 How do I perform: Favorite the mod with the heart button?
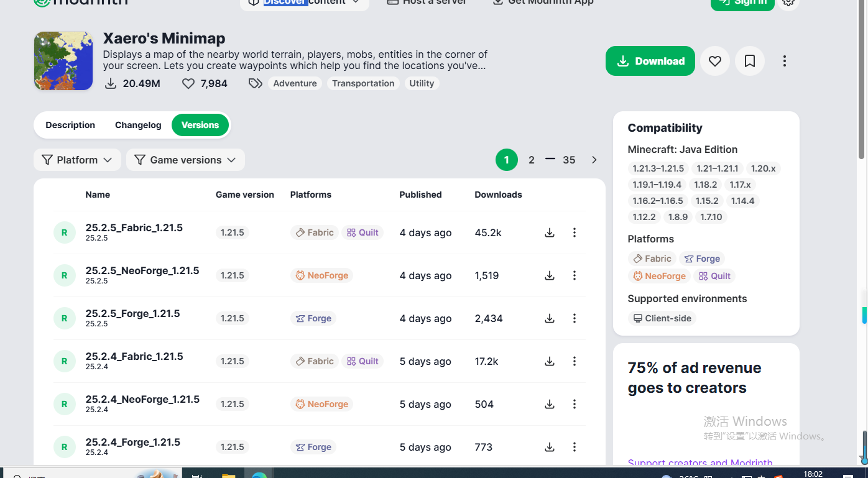[715, 61]
